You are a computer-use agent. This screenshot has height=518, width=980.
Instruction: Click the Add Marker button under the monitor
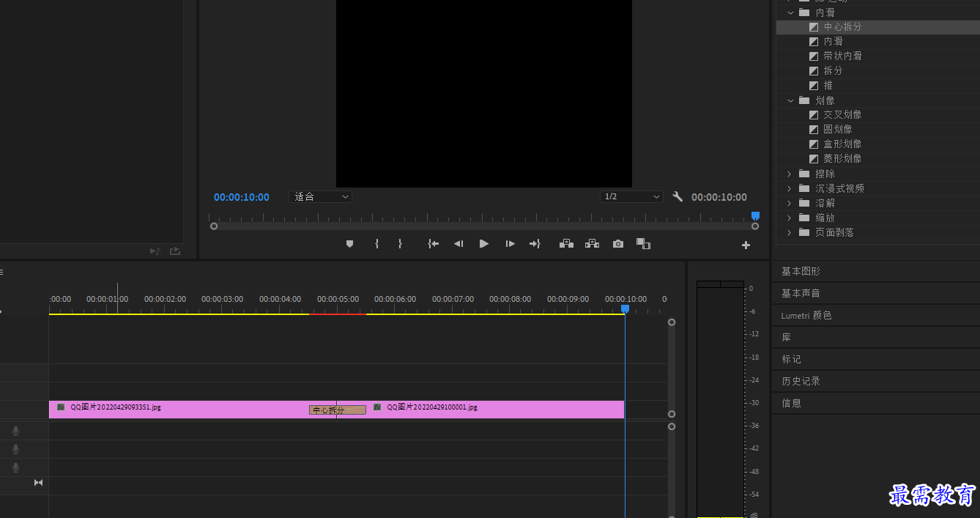click(x=349, y=244)
